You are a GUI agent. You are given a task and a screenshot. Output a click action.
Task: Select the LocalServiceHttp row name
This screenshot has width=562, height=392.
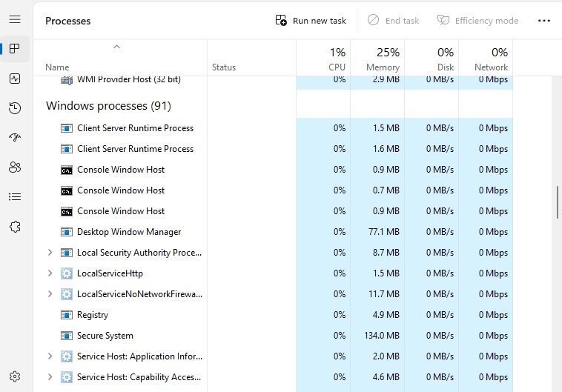(x=110, y=273)
